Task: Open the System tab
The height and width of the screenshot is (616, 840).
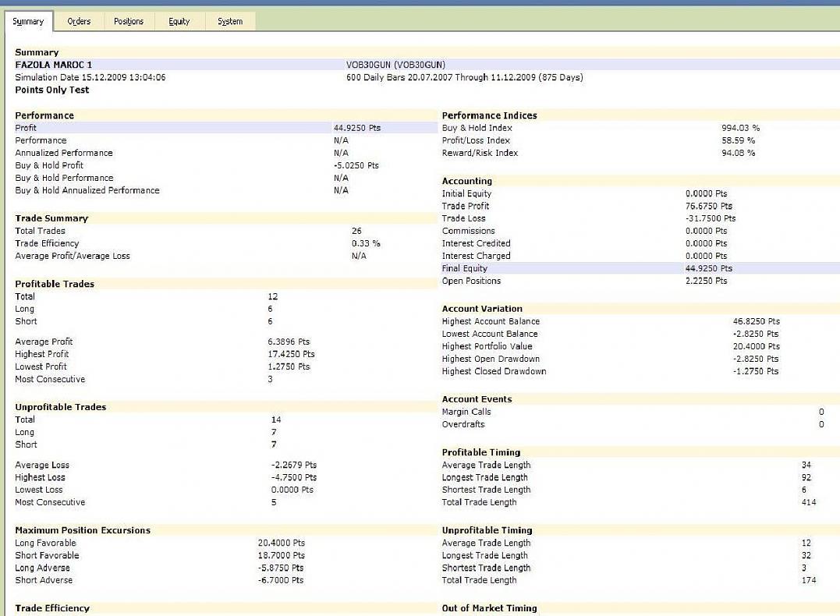Action: (x=229, y=22)
